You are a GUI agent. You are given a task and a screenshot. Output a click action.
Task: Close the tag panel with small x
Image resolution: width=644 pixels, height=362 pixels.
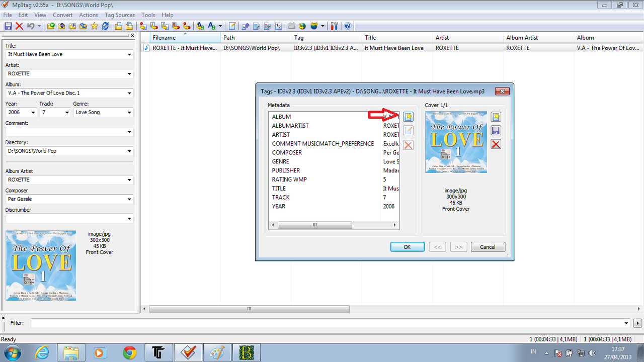[x=132, y=36]
